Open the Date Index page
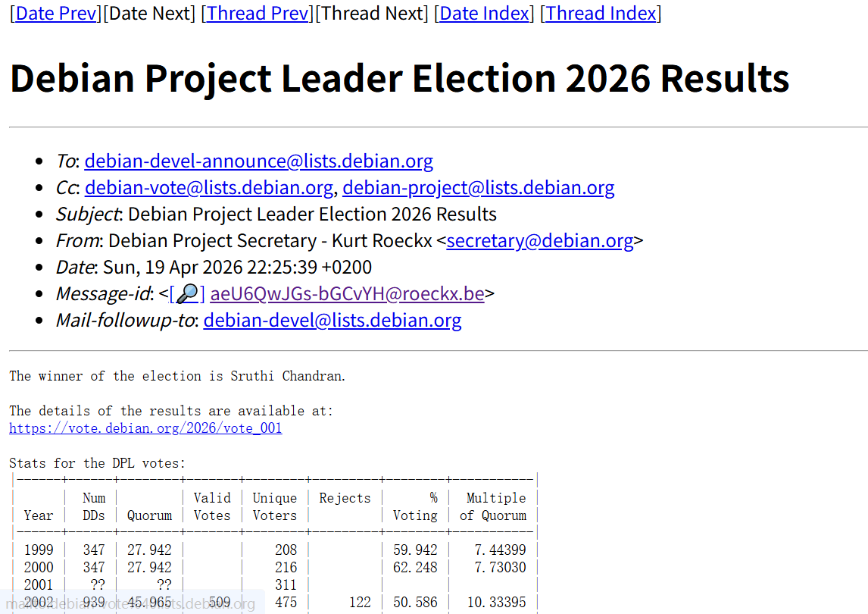Viewport: 868px width, 614px height. [484, 14]
